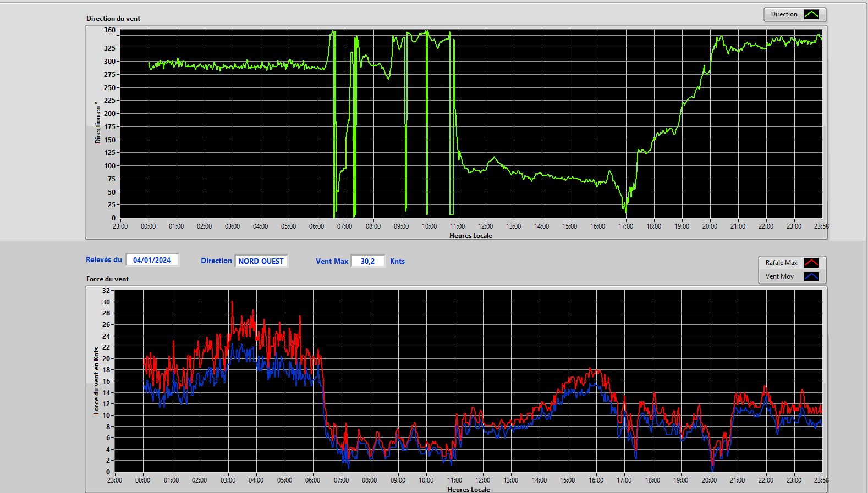Click the blue Vent Moy legend icon

tap(811, 276)
